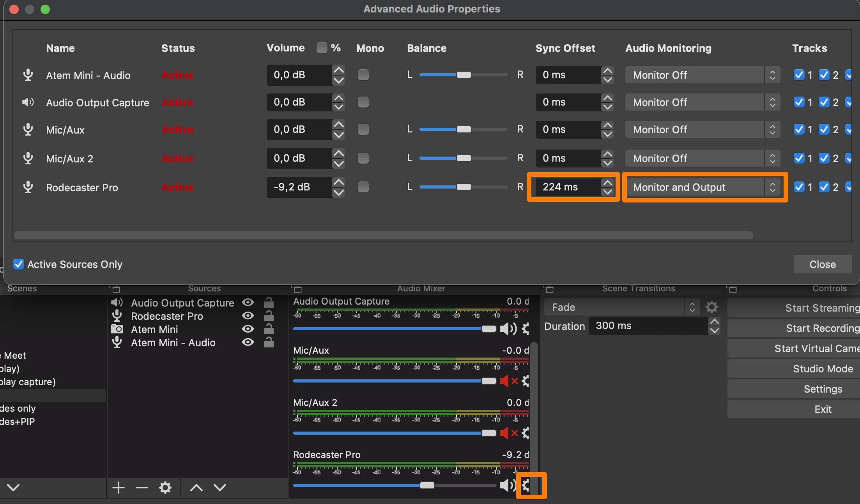
Task: Hide Rodecaster Pro source eye icon
Action: click(248, 316)
